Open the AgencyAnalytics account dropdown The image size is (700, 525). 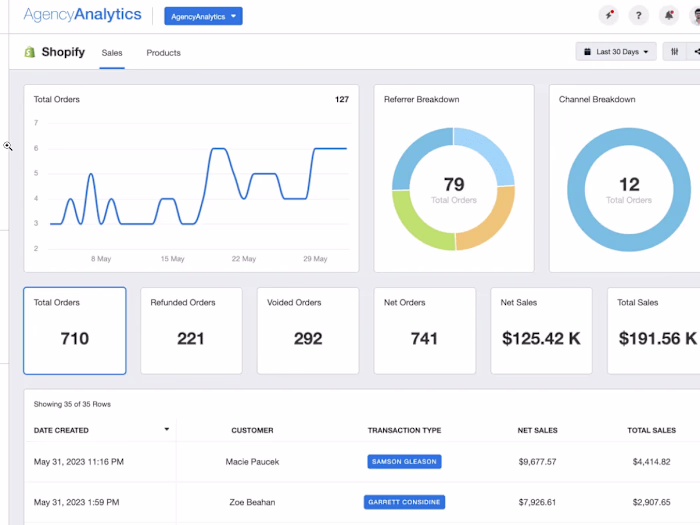pyautogui.click(x=203, y=16)
